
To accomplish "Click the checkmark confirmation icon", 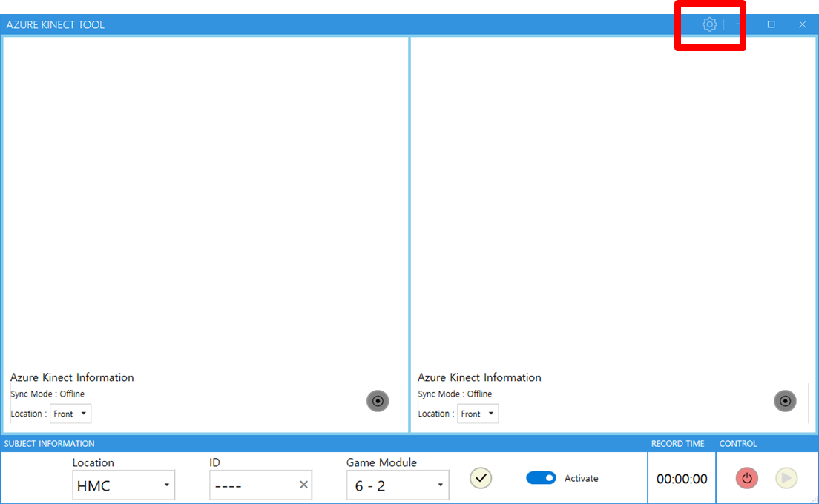I will coord(480,478).
